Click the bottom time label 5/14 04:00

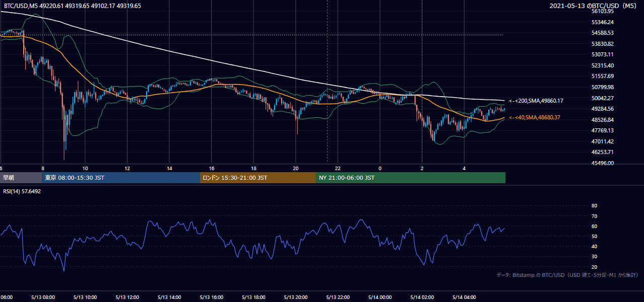tap(464, 297)
